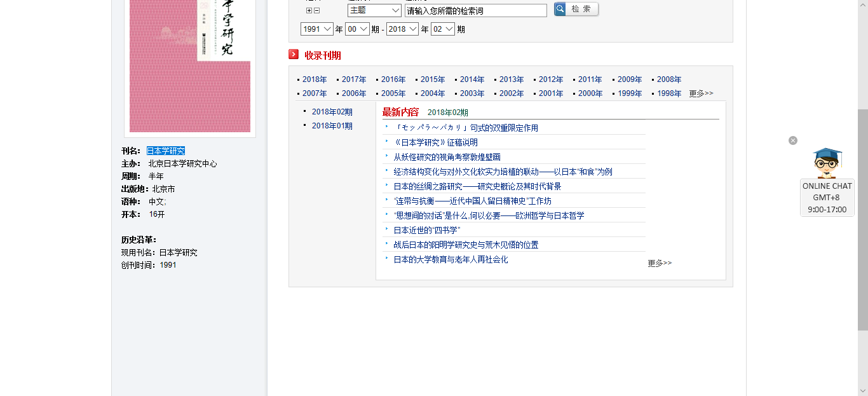Click the search keyword input field
Image resolution: width=868 pixels, height=396 pixels.
(x=476, y=10)
